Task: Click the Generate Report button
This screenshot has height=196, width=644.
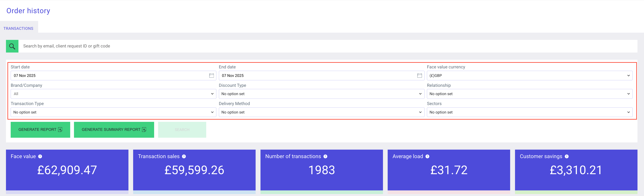Action: point(40,129)
